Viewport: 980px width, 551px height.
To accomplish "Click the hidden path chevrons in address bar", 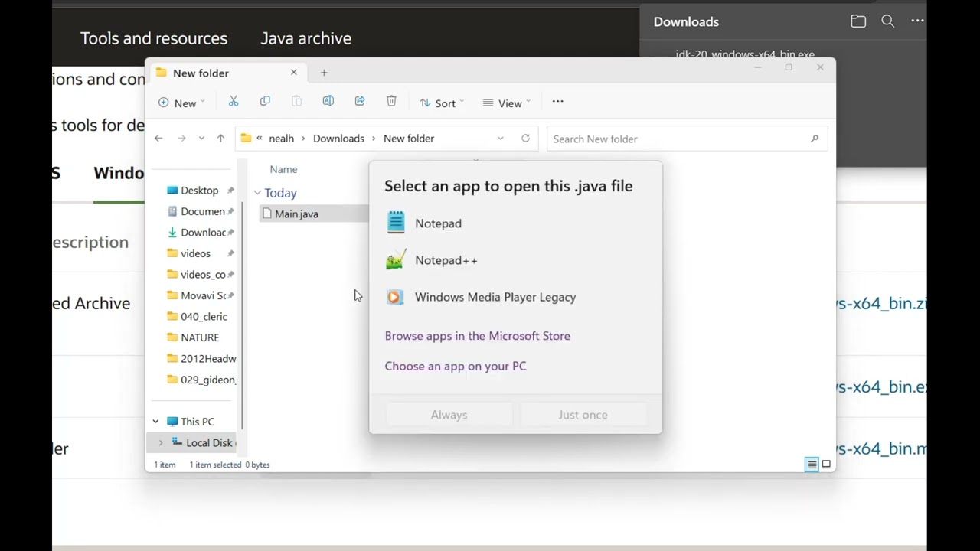I will (260, 139).
